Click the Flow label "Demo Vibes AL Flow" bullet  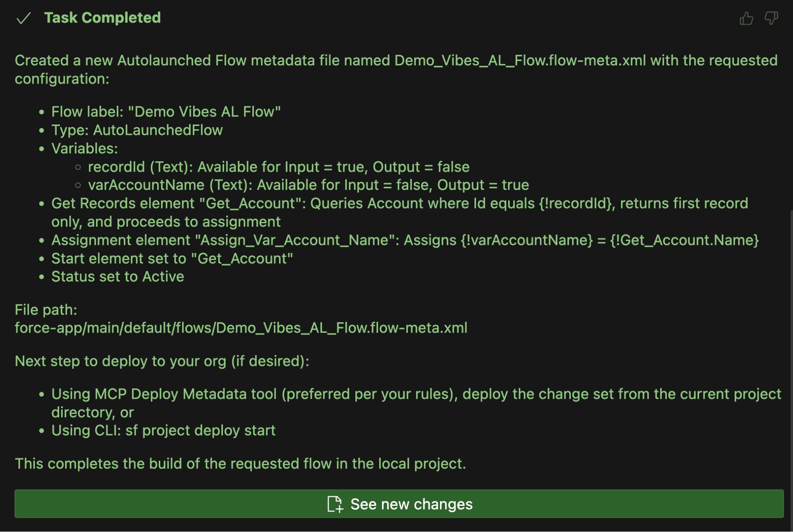166,112
